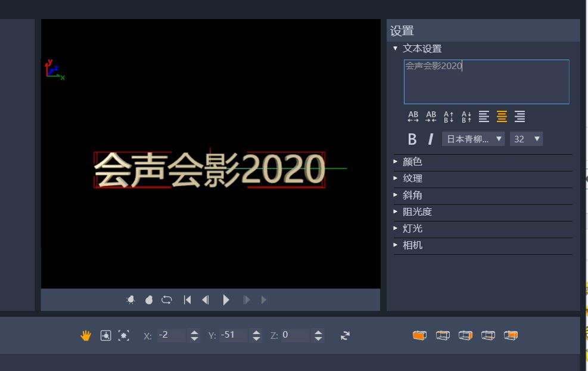Toggle bold formatting with B button
The width and height of the screenshot is (588, 371).
click(x=412, y=139)
